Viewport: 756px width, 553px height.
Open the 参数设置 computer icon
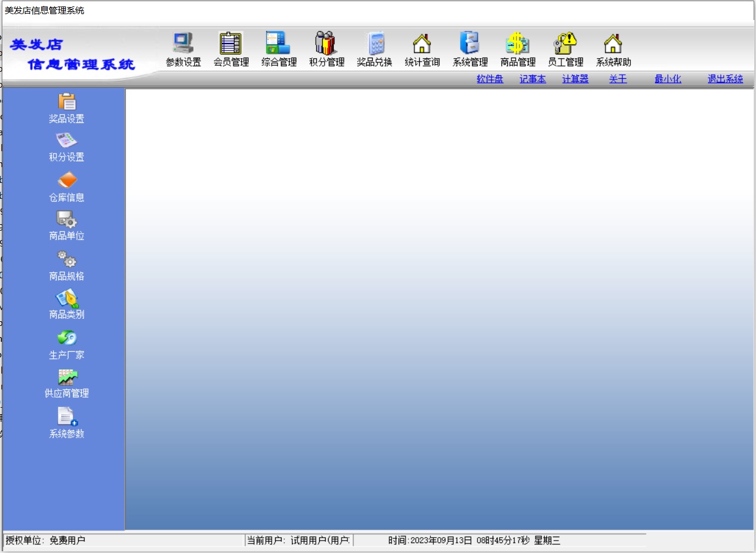(x=183, y=44)
